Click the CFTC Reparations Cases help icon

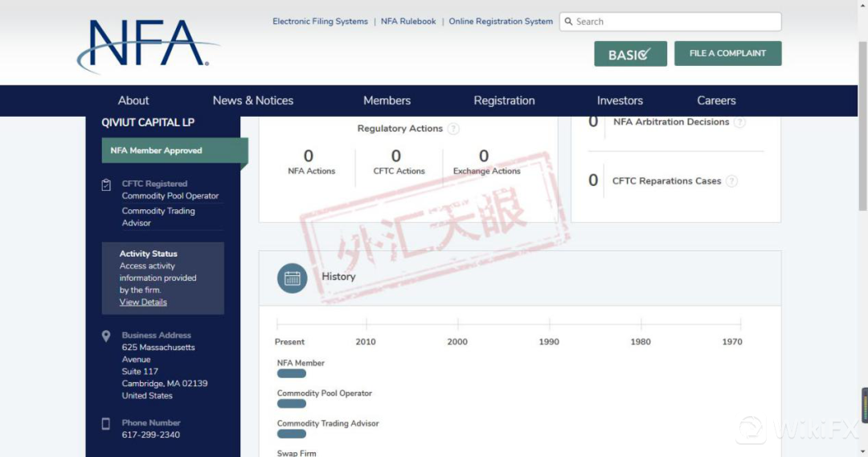732,181
